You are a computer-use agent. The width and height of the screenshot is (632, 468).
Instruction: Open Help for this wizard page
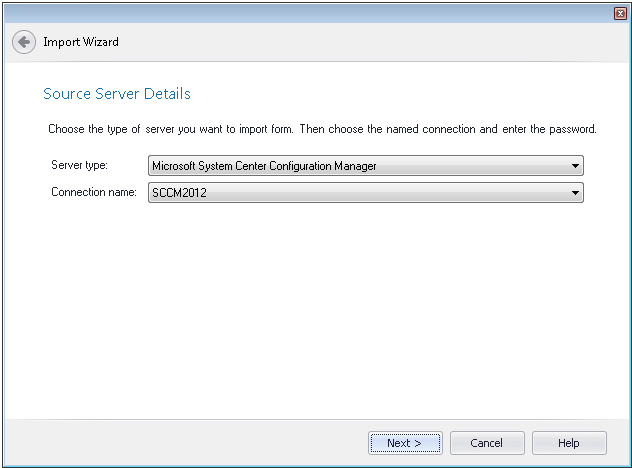tap(569, 443)
